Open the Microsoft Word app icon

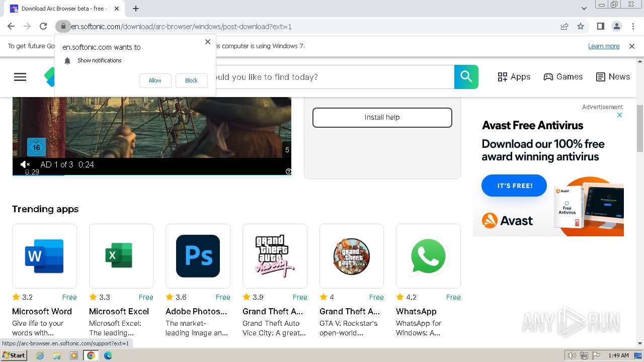coord(44,256)
